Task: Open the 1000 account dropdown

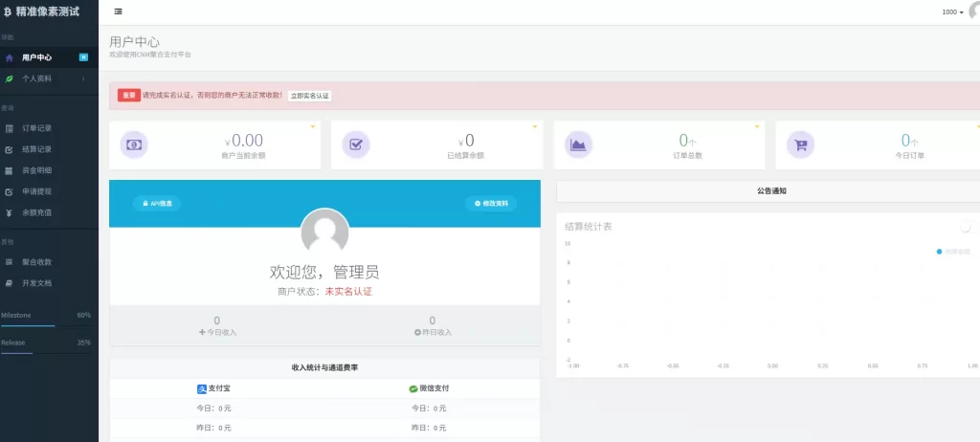Action: (x=952, y=11)
